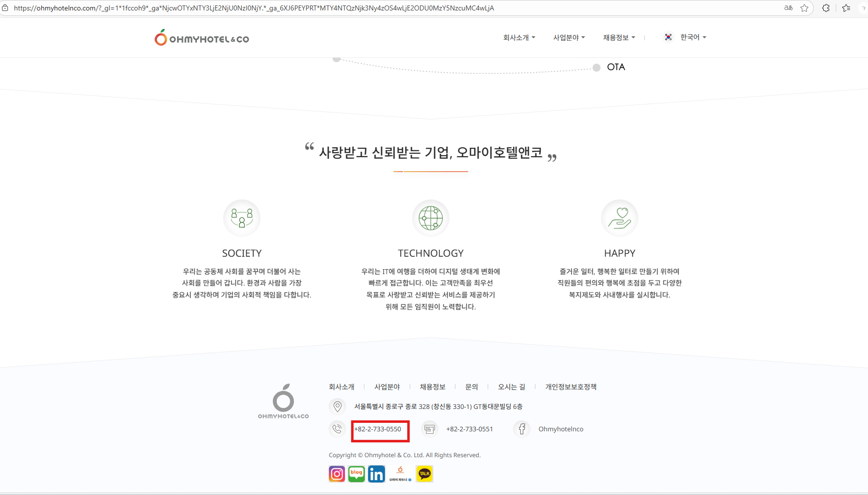Click the map pin icon beside the address
The image size is (868, 495).
pyautogui.click(x=337, y=406)
